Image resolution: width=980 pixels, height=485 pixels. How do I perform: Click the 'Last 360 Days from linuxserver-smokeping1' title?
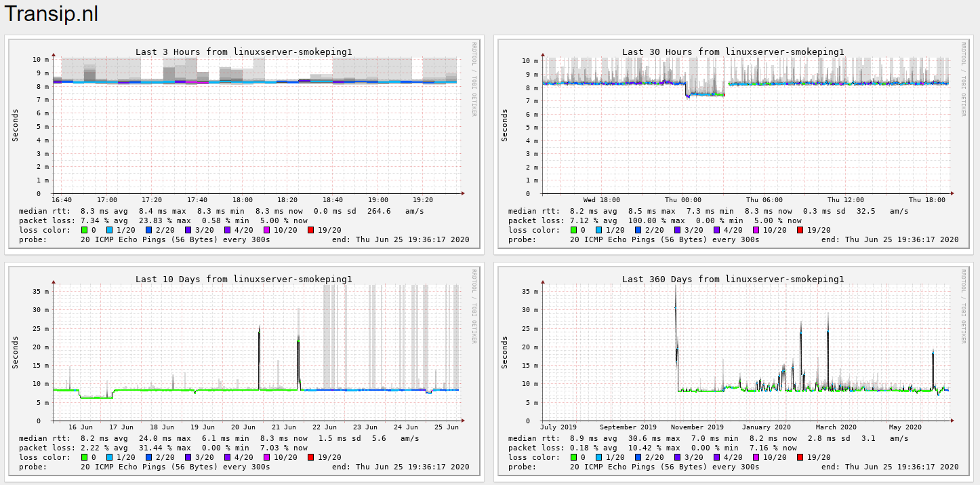[733, 279]
